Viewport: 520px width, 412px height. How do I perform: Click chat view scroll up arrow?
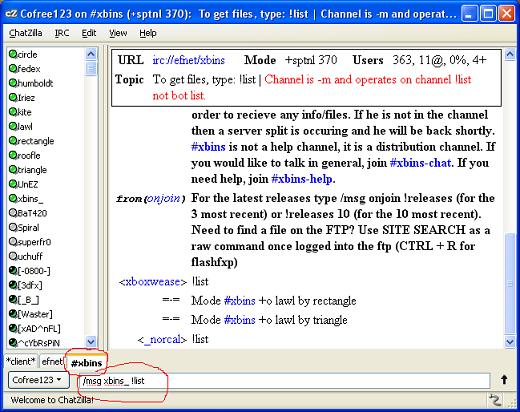tap(510, 54)
